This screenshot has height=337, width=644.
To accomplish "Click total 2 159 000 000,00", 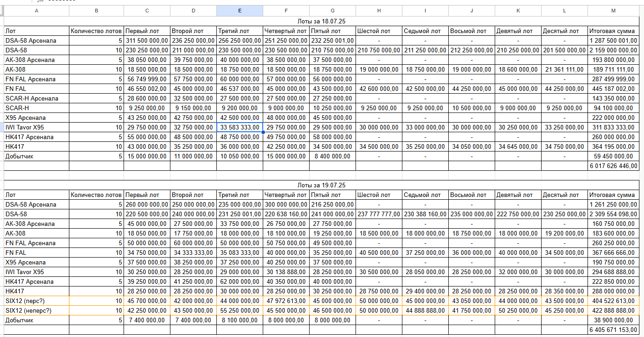I will (x=614, y=50).
